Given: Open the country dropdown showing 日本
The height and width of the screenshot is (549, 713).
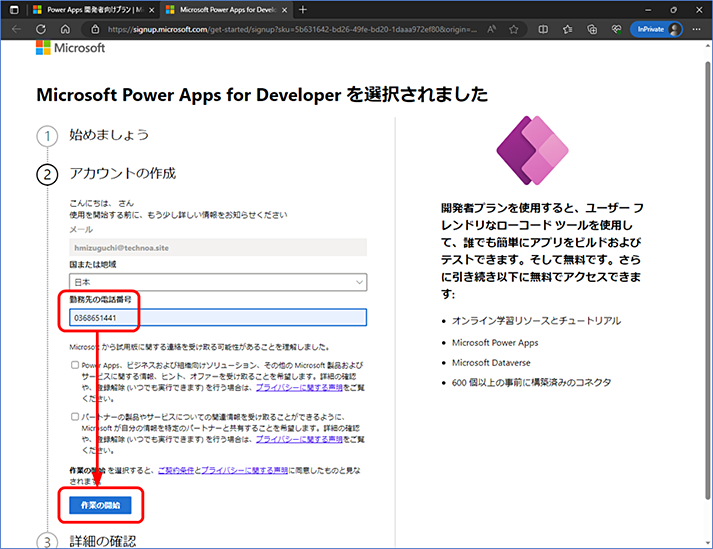Looking at the screenshot, I should coord(218,282).
